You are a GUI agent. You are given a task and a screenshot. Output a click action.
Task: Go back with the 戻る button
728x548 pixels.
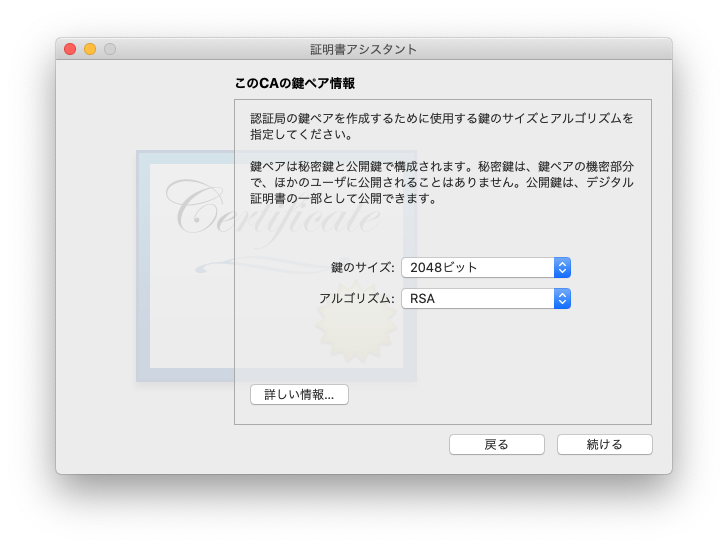(x=496, y=444)
